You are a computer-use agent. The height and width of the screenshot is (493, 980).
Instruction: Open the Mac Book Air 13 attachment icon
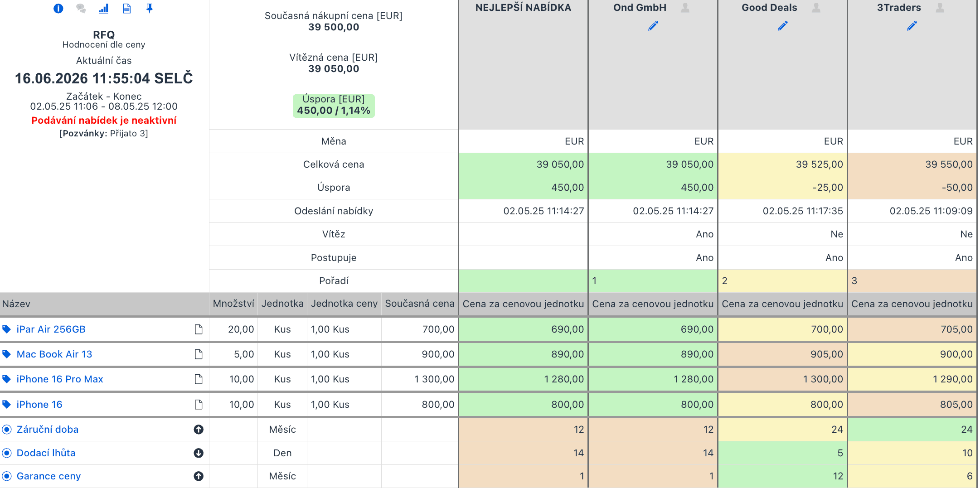[199, 354]
